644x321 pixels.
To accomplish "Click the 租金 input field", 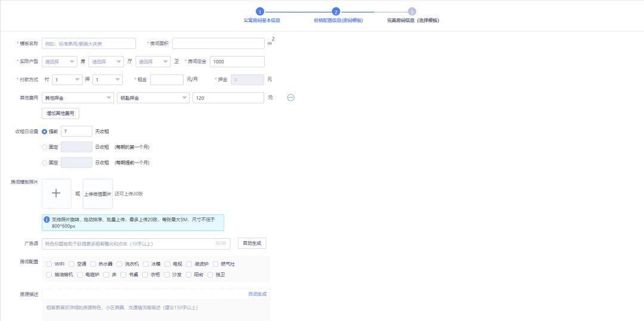I will pyautogui.click(x=167, y=80).
